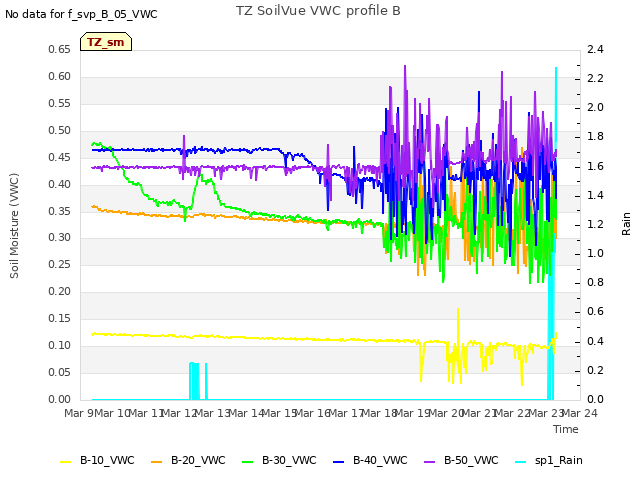Click the green B-30_VWC legend swatch
Image resolution: width=640 pixels, height=480 pixels.
pos(248,461)
